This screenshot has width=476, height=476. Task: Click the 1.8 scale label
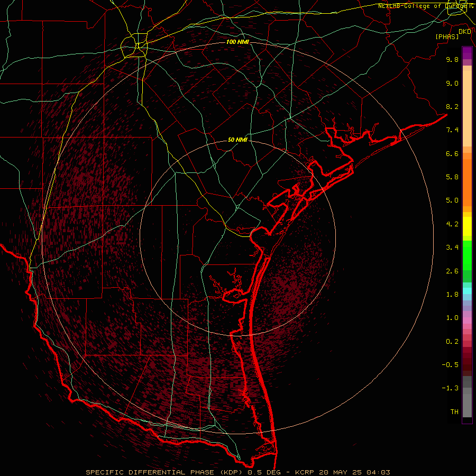point(452,295)
